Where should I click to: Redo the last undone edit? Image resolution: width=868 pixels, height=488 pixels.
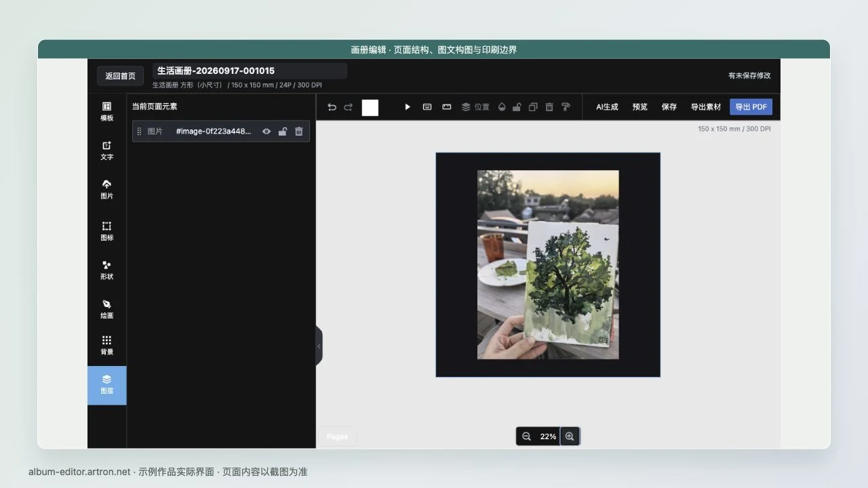tap(349, 107)
